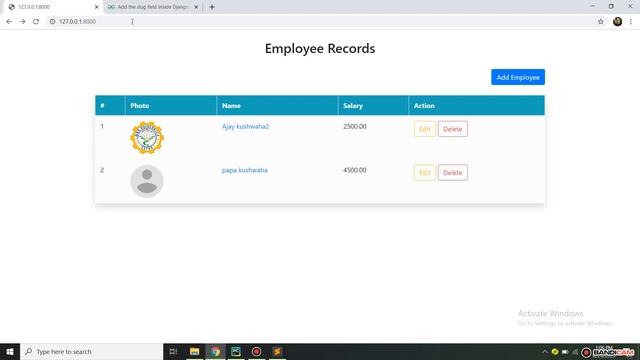Delete Ajay kushwaha2 record
This screenshot has height=360, width=640.
coord(453,129)
